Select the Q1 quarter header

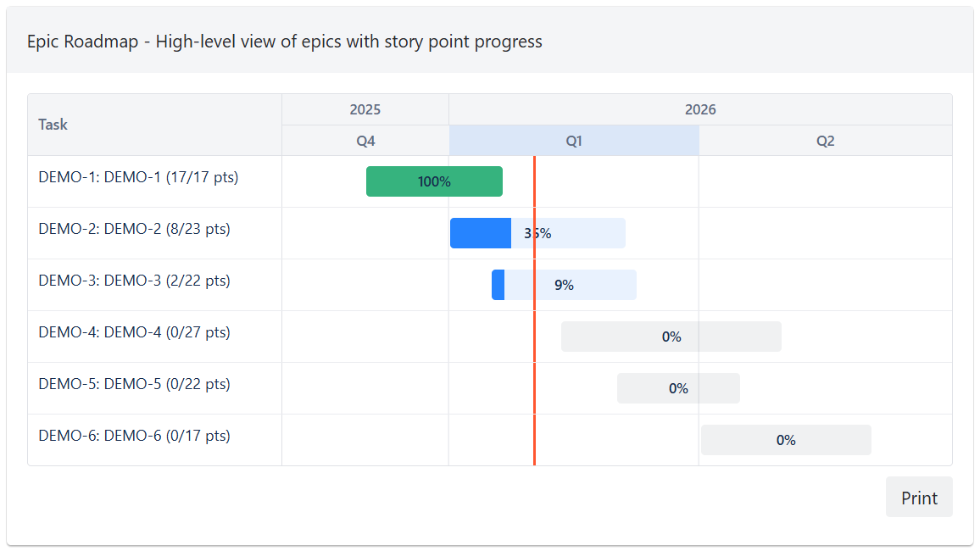coord(574,141)
